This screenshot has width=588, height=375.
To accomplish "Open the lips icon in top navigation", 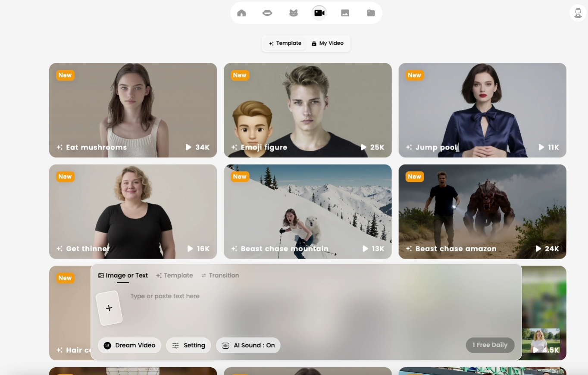I will [x=267, y=13].
